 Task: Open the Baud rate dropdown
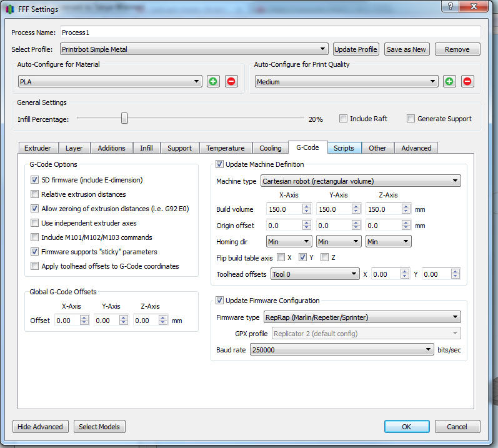pos(342,350)
